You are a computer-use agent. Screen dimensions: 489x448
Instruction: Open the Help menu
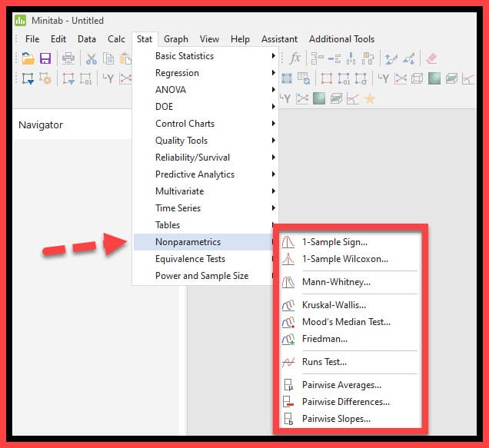coord(240,39)
